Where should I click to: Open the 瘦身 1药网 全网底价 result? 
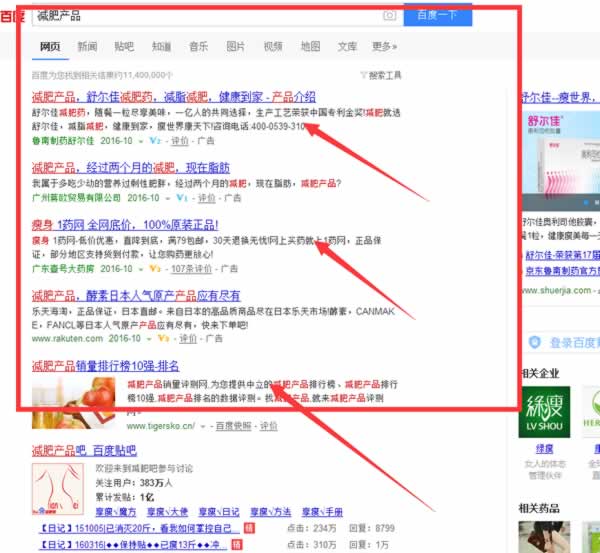[125, 225]
